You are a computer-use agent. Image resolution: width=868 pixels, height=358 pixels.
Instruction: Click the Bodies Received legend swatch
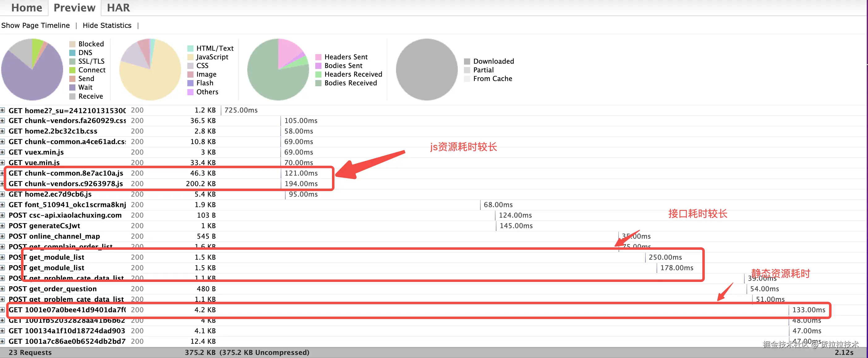[x=318, y=83]
